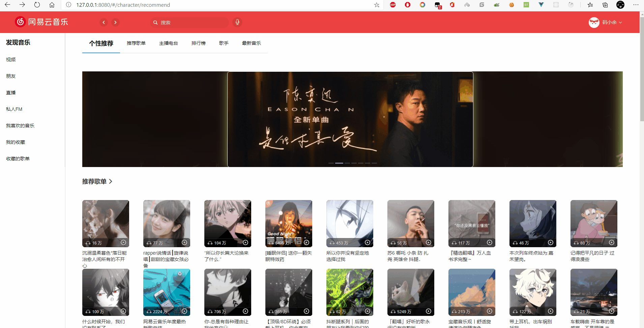The height and width of the screenshot is (328, 644).
Task: Play the 2224万 年度最热 playlist
Action: tap(184, 311)
